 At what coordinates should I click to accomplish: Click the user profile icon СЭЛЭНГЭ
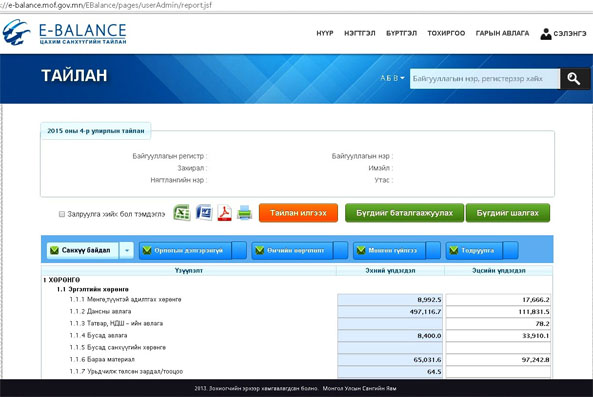click(546, 34)
